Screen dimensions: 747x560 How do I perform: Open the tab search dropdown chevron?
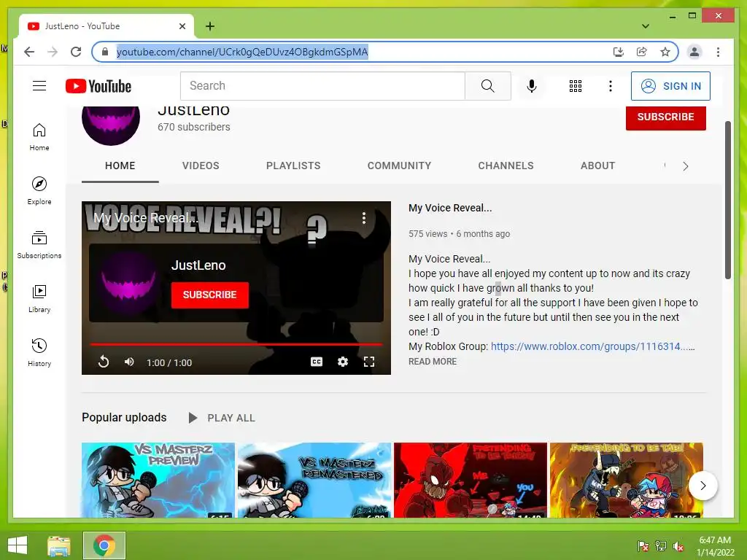pyautogui.click(x=646, y=26)
